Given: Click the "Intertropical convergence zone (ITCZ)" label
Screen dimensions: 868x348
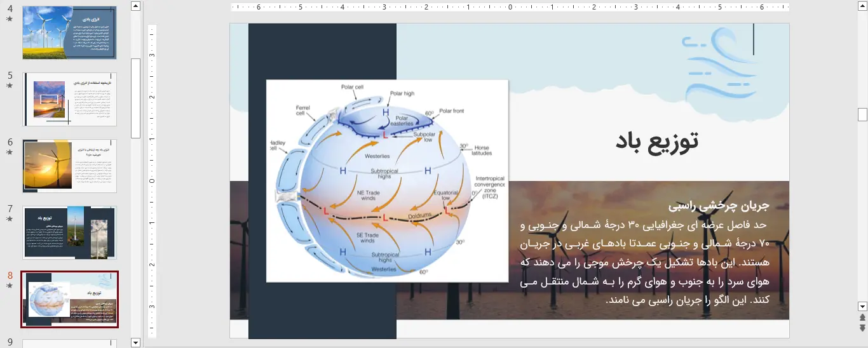Looking at the screenshot, I should 491,187.
